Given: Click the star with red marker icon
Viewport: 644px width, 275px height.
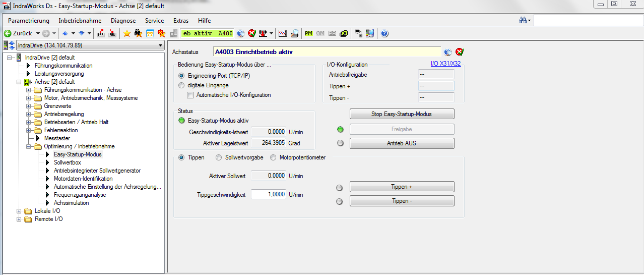Looking at the screenshot, I should point(161,33).
